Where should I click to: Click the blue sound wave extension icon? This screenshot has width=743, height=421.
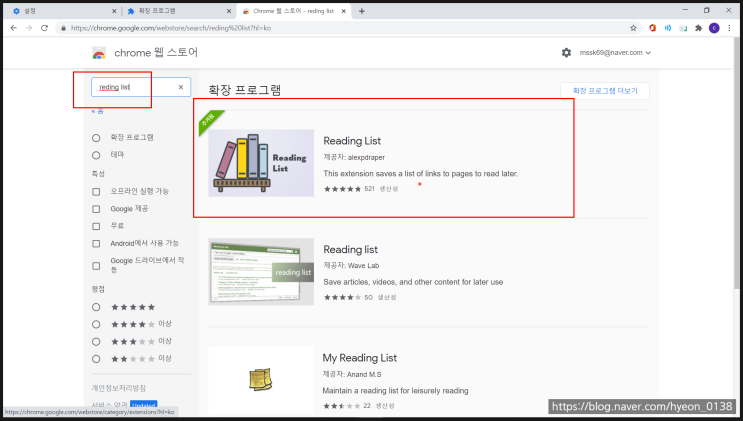(668, 28)
